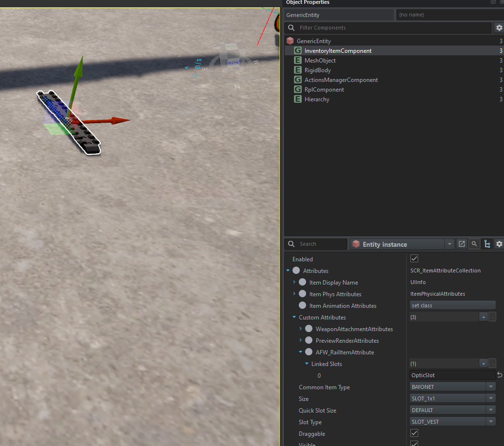Open the properties settings gear icon
The width and height of the screenshot is (504, 446).
click(x=499, y=244)
